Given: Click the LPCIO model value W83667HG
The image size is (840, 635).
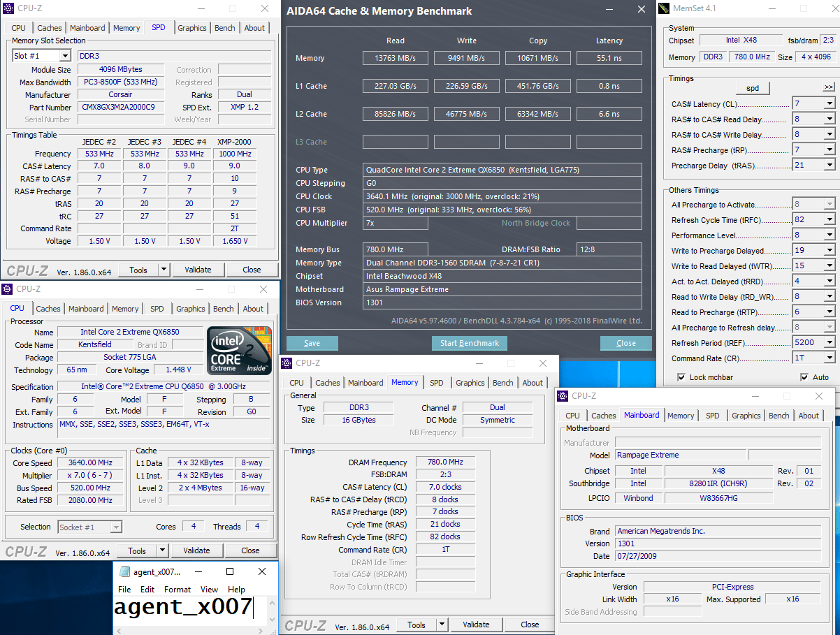Looking at the screenshot, I should (718, 498).
